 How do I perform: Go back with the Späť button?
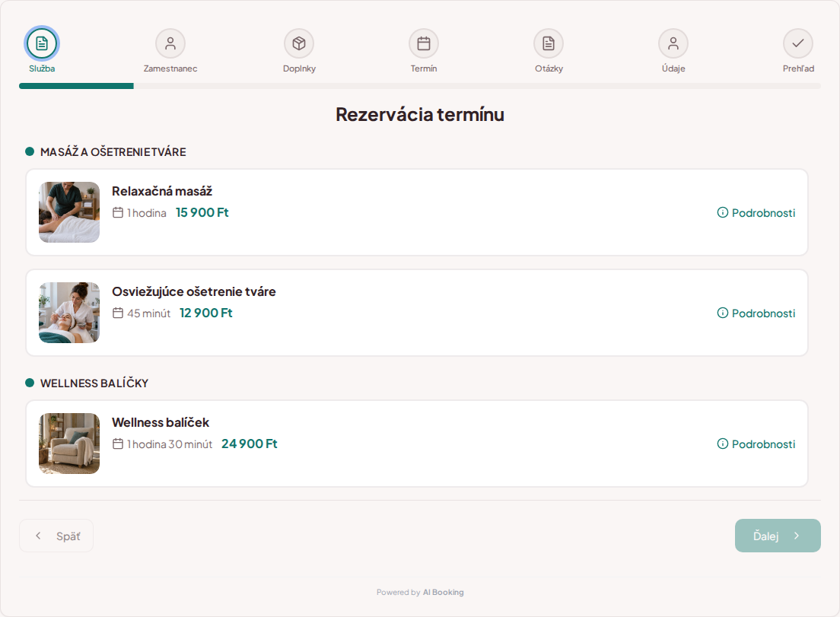[x=56, y=536]
